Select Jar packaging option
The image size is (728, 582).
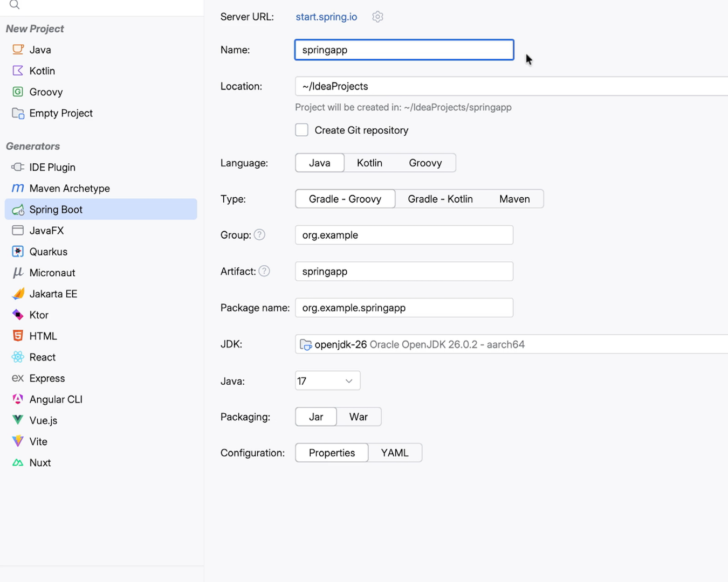coord(316,417)
